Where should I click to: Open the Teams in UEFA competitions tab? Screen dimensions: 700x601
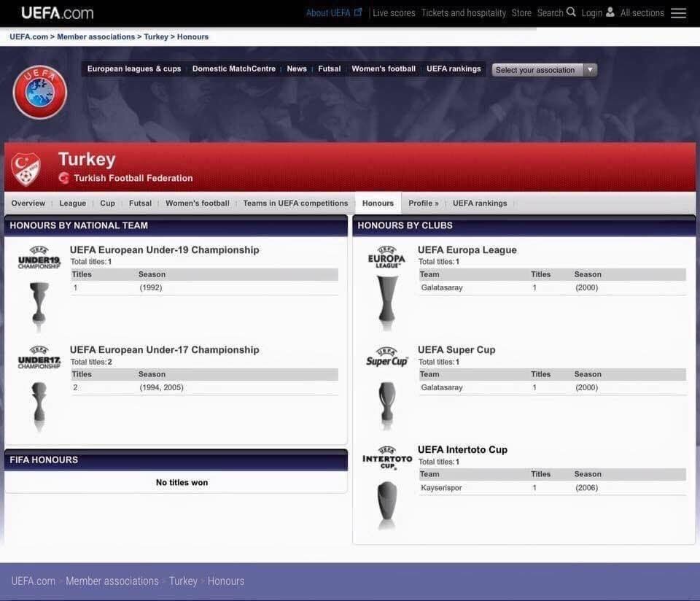(295, 203)
